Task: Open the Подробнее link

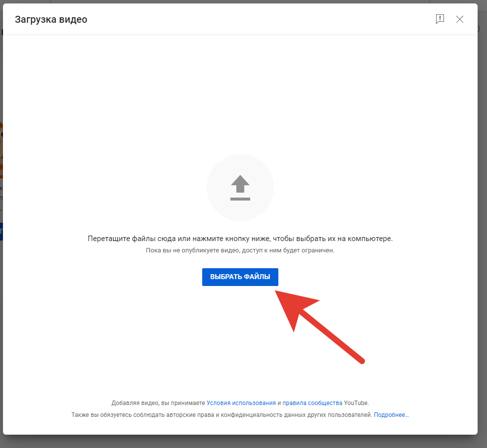Action: tap(392, 415)
